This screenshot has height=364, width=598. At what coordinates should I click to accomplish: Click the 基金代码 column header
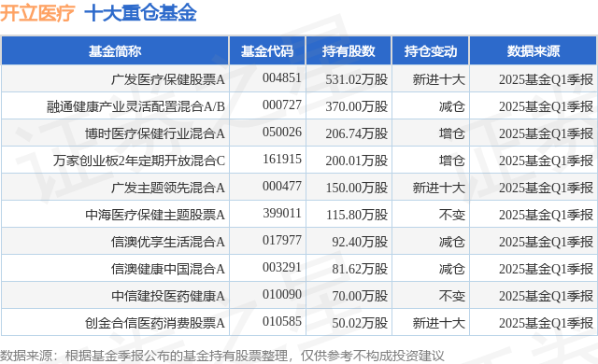click(x=267, y=50)
